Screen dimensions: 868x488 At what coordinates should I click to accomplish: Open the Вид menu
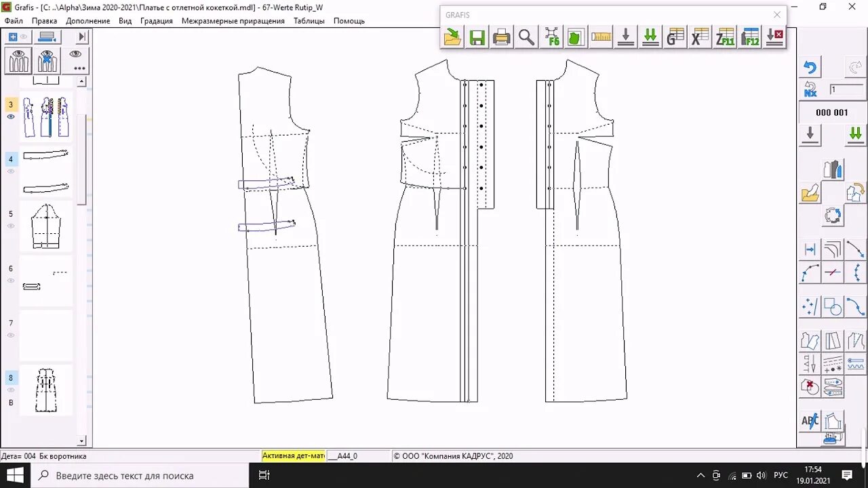point(125,21)
